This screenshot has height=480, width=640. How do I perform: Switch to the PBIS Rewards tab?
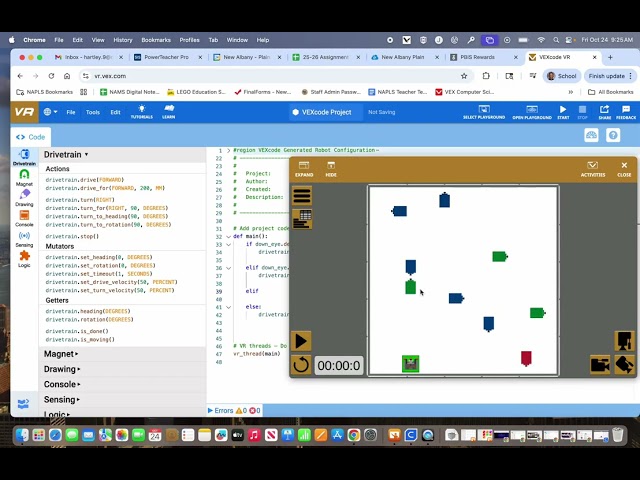478,58
